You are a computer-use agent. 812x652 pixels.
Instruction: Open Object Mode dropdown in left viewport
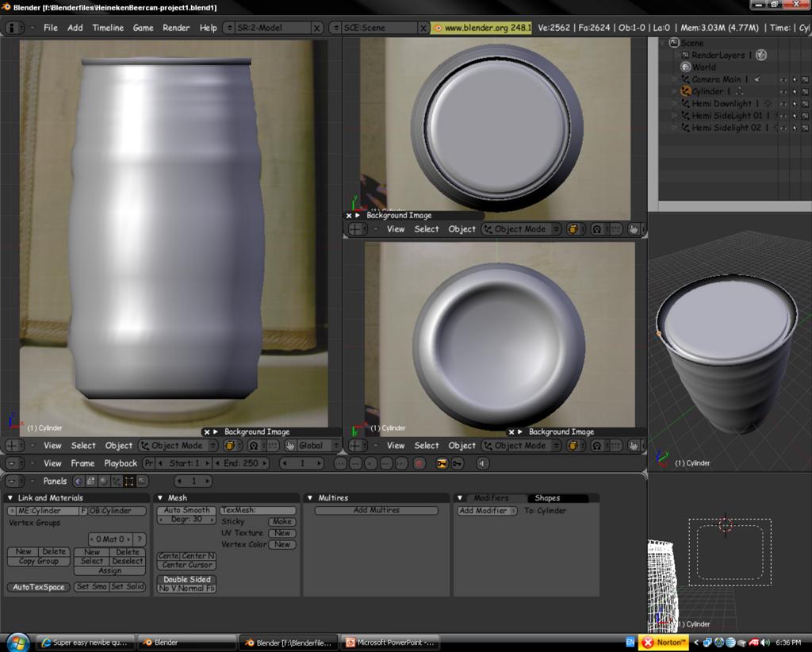(179, 445)
